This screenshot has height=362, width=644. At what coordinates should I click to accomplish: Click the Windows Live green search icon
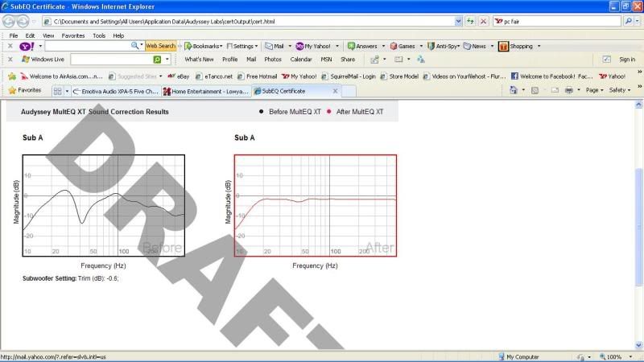(x=157, y=60)
